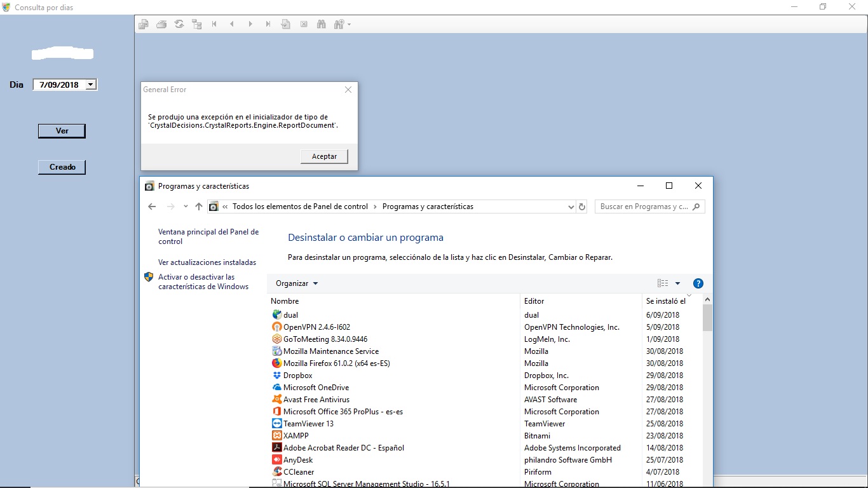
Task: Click the close current view icon
Action: 304,24
